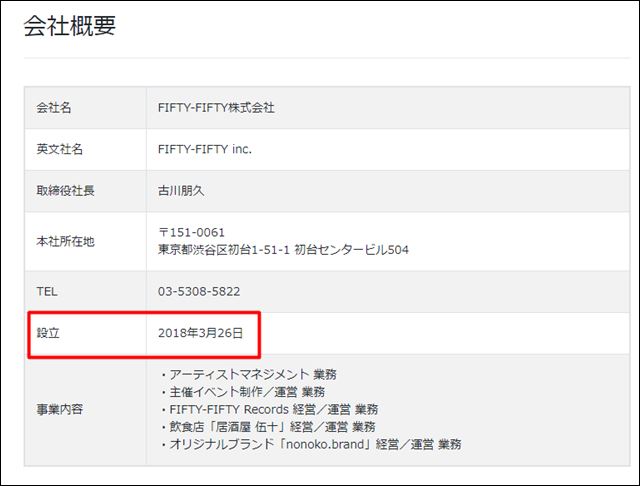Click the 事業内容 row label
640x486 pixels.
click(x=60, y=409)
